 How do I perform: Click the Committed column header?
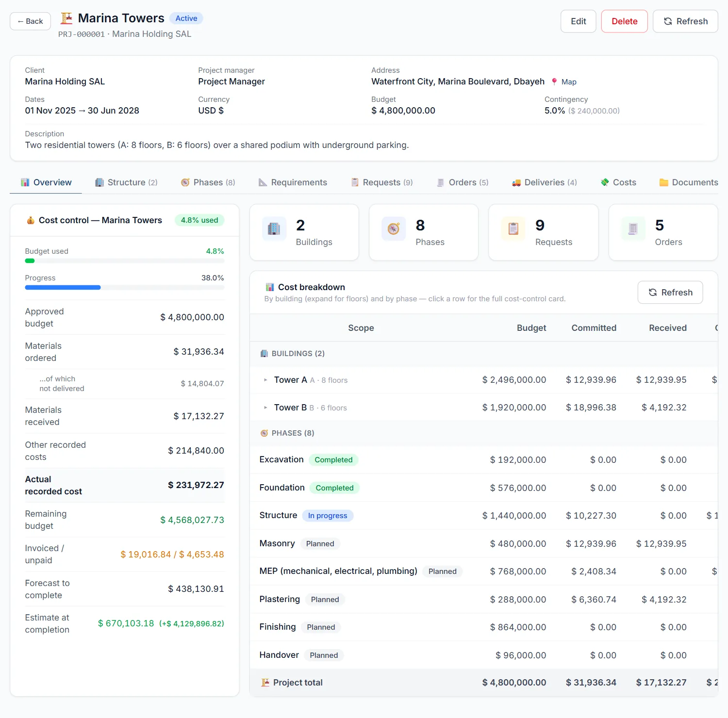[x=594, y=328]
